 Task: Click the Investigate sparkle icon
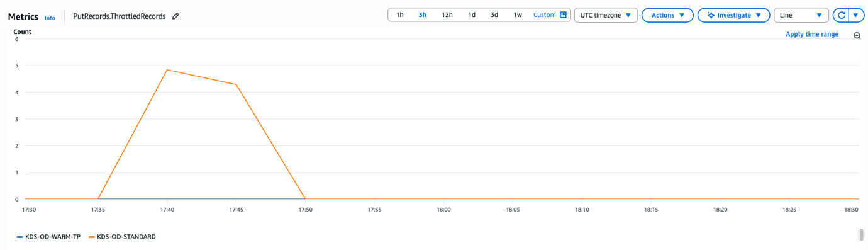[711, 15]
